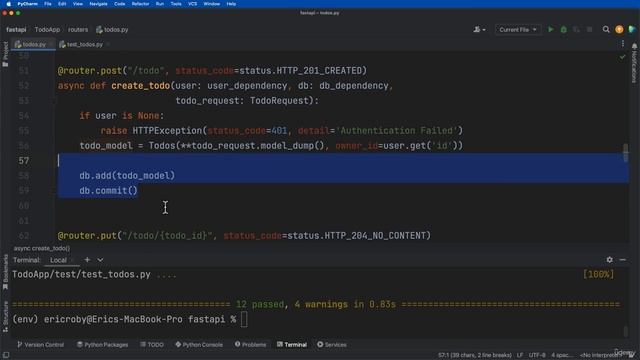Image resolution: width=640 pixels, height=360 pixels.
Task: Click line number 57 in the gutter
Action: click(24, 160)
